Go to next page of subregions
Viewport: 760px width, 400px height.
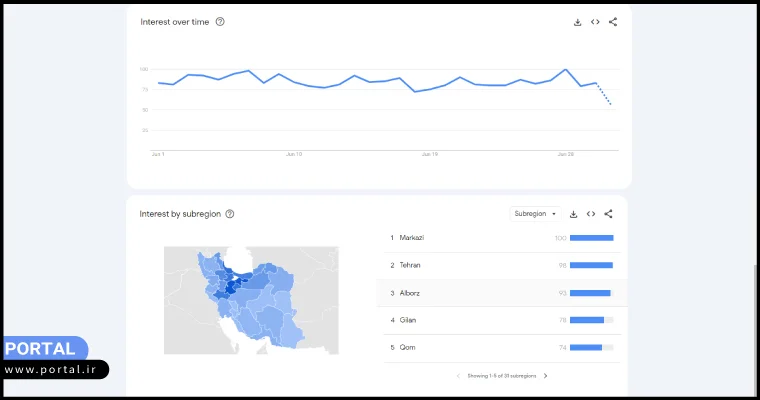point(546,376)
